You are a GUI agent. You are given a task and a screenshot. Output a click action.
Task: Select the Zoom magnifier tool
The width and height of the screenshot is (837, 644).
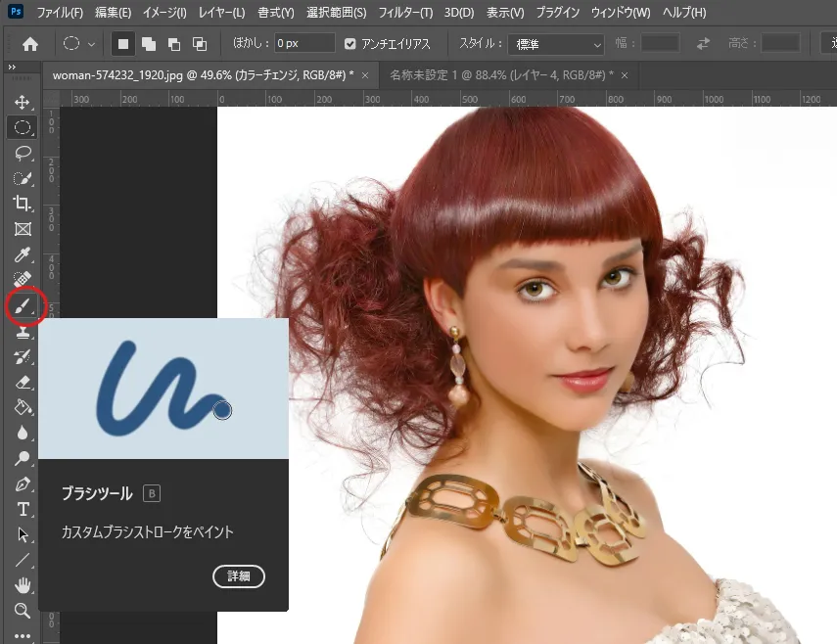coord(22,611)
